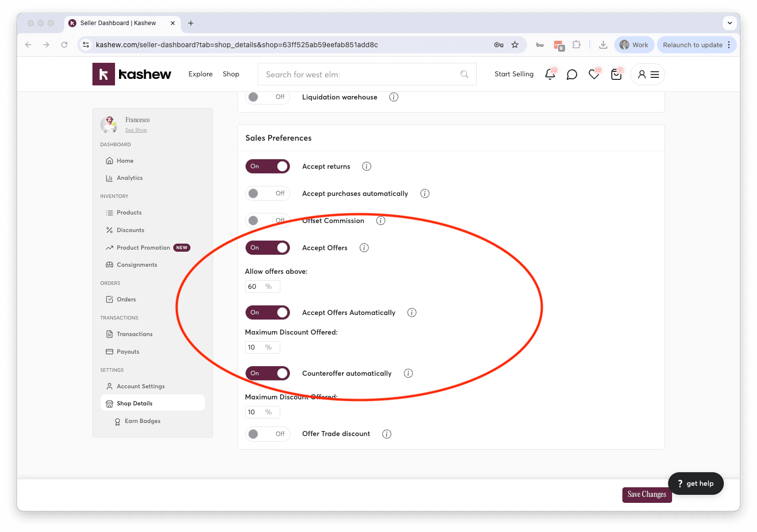Open Consignments in sidebar
Image resolution: width=757 pixels, height=532 pixels.
tap(131, 265)
